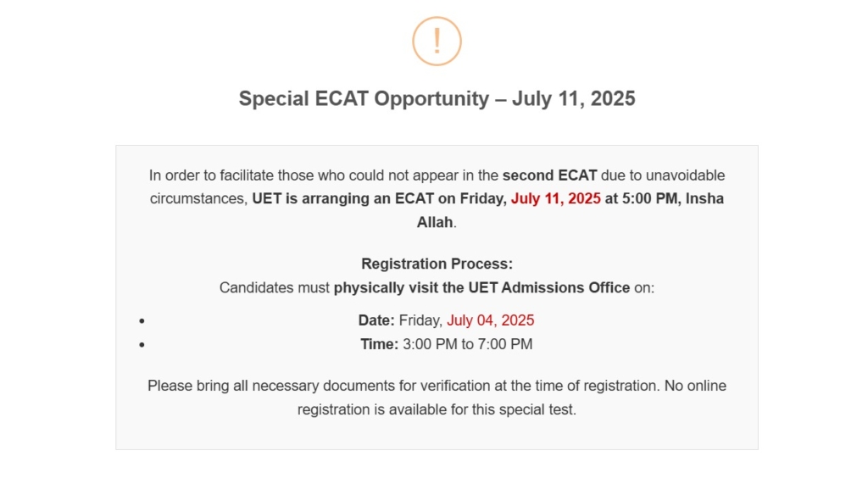The height and width of the screenshot is (484, 868).
Task: Click the red July 04, 2025 date
Action: click(491, 320)
